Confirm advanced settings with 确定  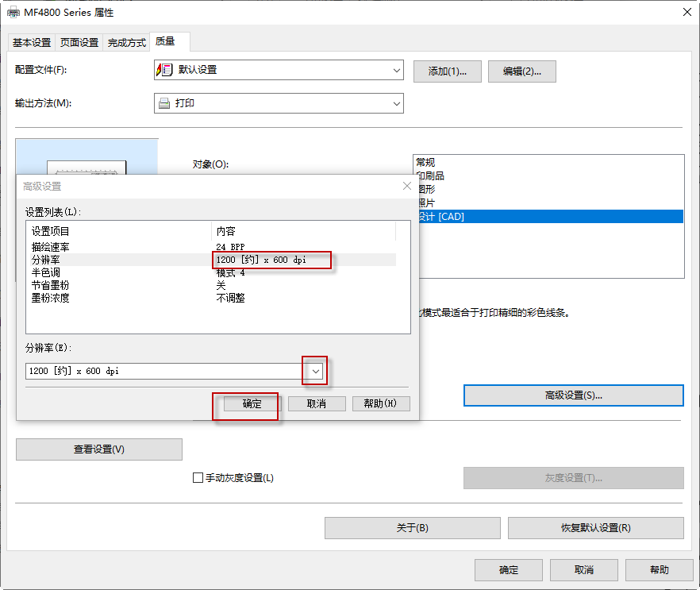coord(252,403)
